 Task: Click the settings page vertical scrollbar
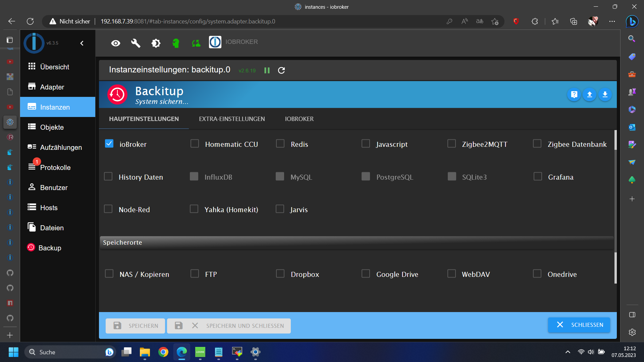coord(615,207)
